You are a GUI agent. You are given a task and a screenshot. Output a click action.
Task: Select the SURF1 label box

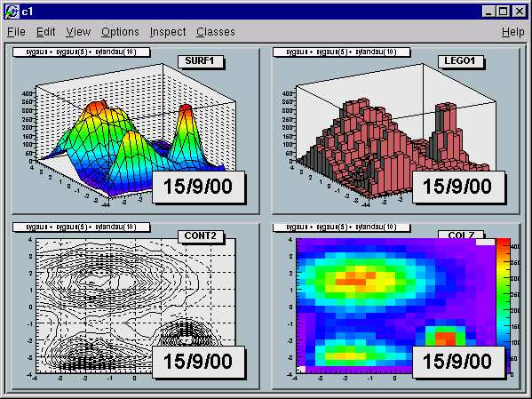(201, 61)
